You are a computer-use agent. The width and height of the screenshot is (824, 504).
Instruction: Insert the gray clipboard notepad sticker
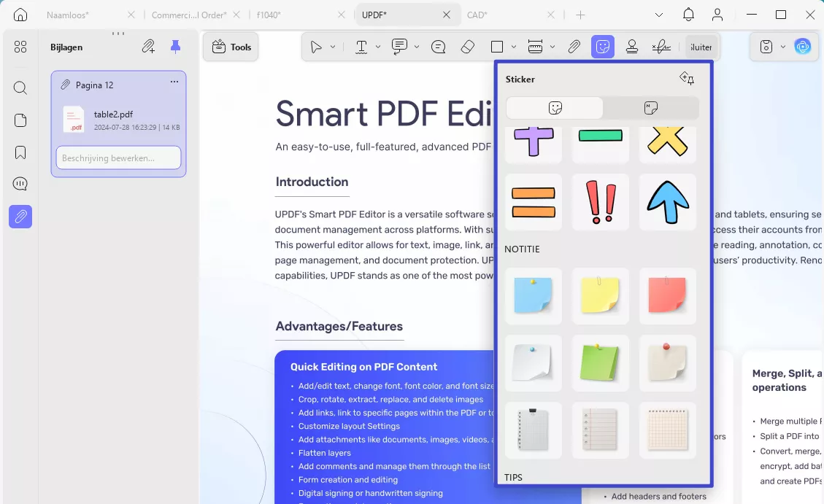point(534,430)
